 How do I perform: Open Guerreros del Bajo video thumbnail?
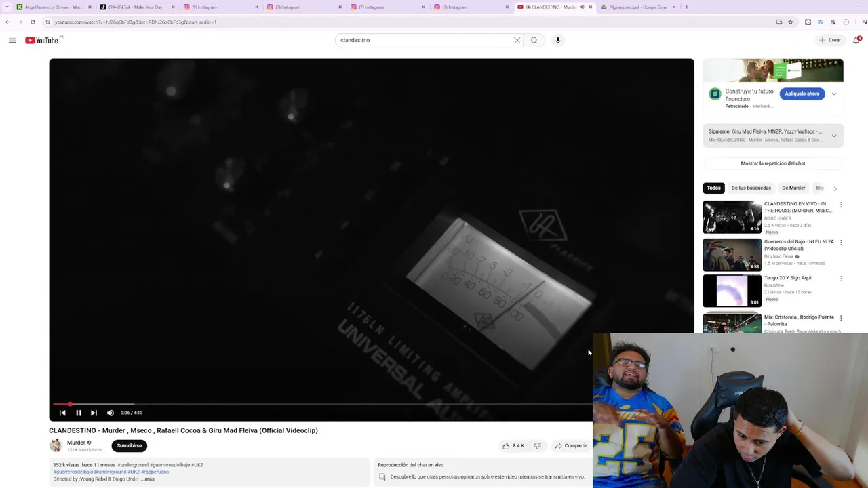point(732,254)
